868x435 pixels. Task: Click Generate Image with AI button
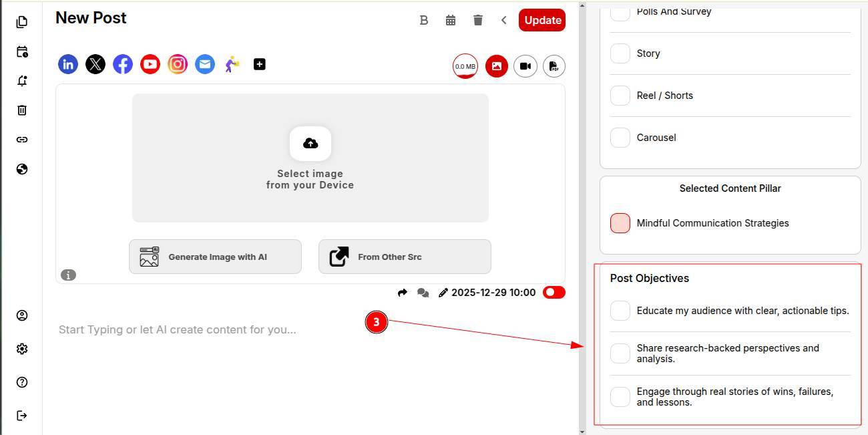pos(215,257)
